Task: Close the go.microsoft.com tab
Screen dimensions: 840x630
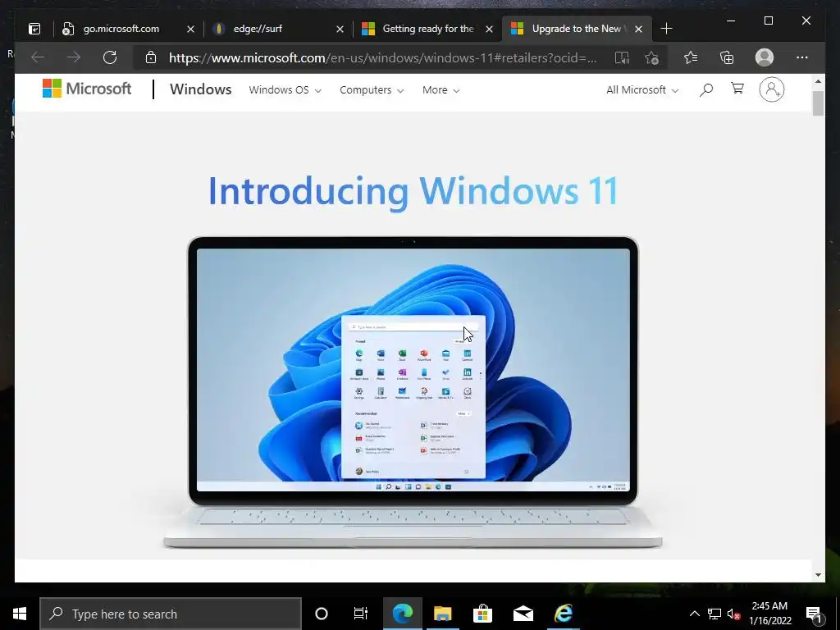Action: [190, 29]
